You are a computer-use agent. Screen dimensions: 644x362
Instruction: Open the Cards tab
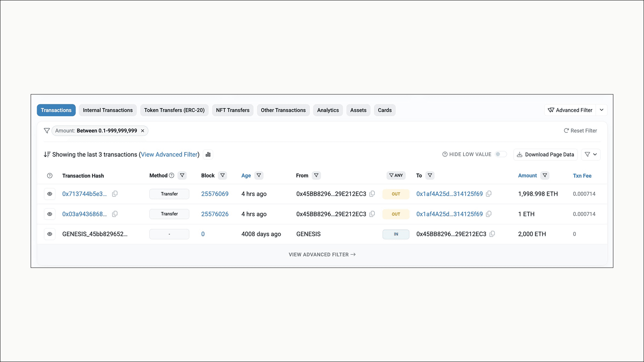point(385,110)
